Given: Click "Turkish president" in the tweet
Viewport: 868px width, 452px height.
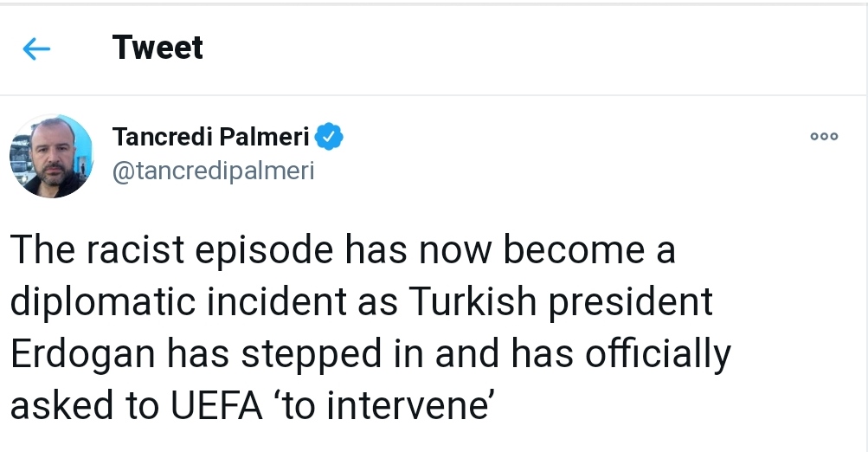Looking at the screenshot, I should tap(561, 302).
